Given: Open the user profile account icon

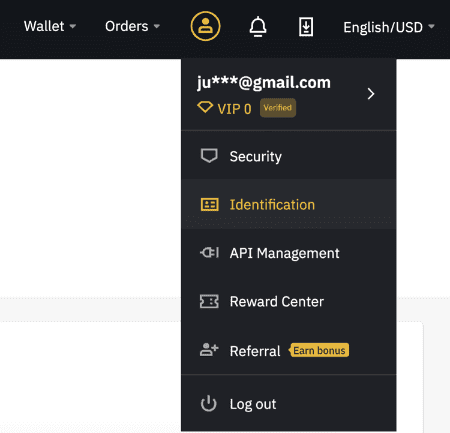Looking at the screenshot, I should click(205, 26).
